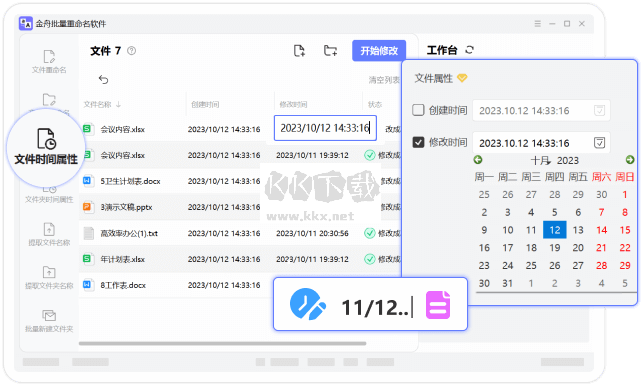Viewport: 642px width, 386px height.
Task: Open the 文件重命名 sidebar tool
Action: (x=49, y=61)
